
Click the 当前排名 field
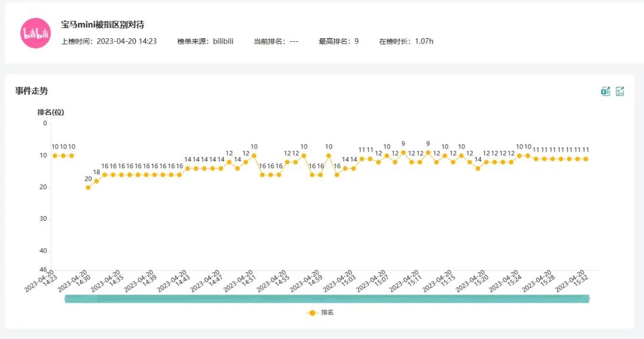pos(275,41)
